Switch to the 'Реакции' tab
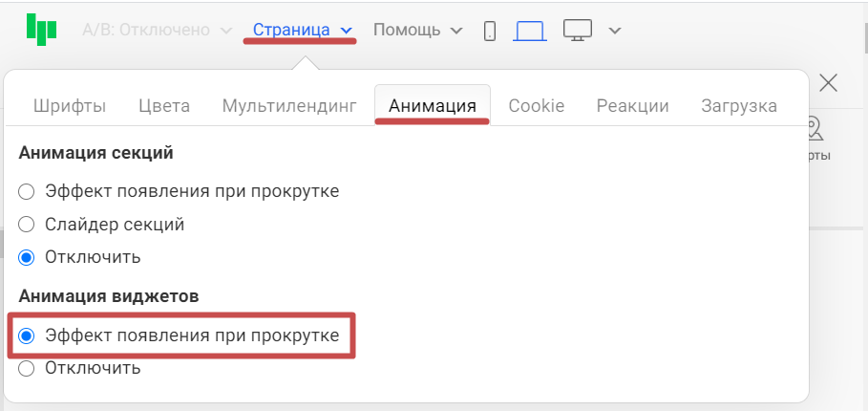 [632, 106]
